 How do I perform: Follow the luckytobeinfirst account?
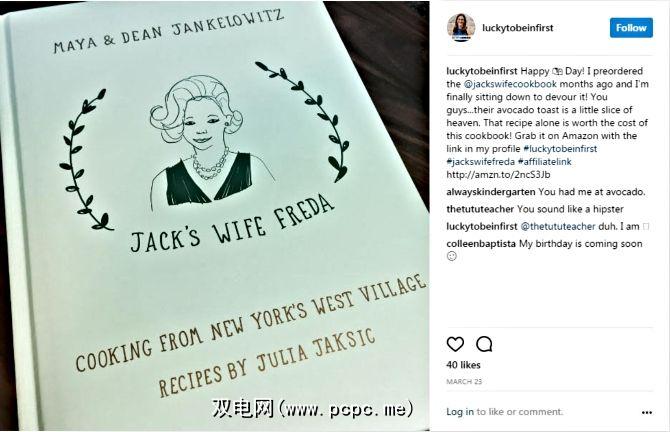pyautogui.click(x=631, y=28)
